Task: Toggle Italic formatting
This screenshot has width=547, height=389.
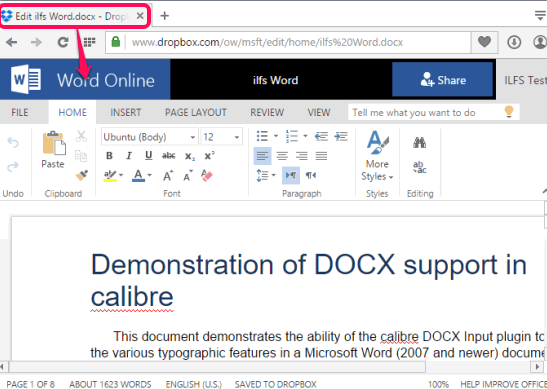Action: [x=129, y=156]
